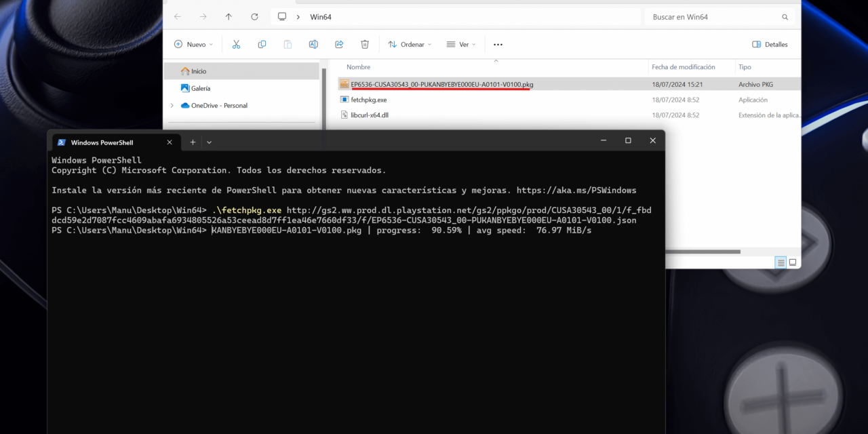Select Galería in the navigation pane

pyautogui.click(x=243, y=88)
